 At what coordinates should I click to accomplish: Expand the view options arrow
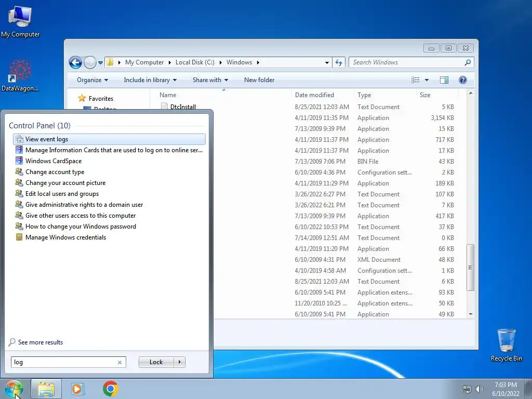[427, 80]
